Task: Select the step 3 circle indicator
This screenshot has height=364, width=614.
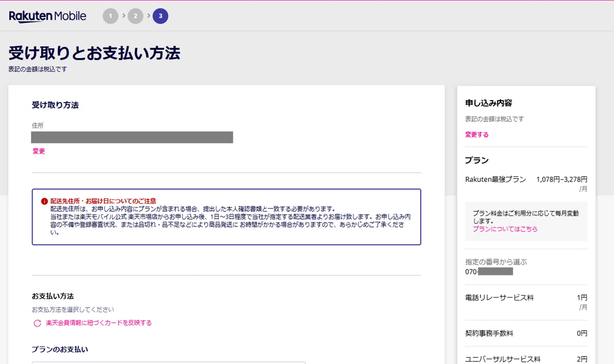Action: (161, 16)
